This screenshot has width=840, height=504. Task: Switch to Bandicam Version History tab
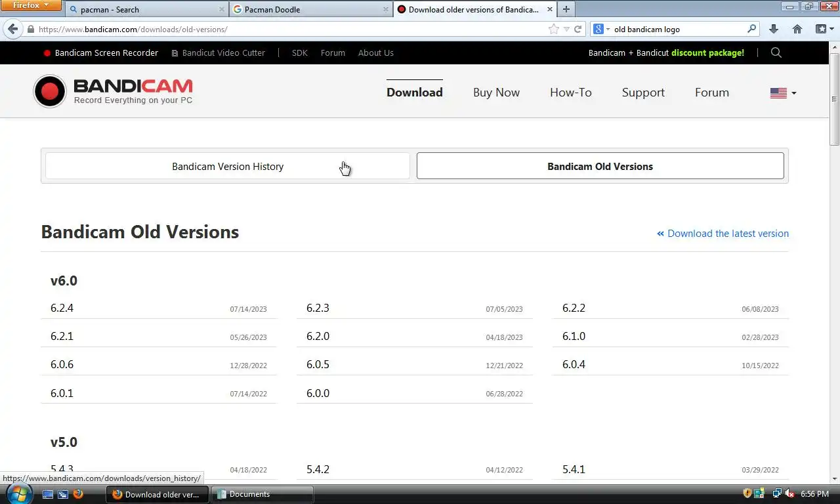227,166
